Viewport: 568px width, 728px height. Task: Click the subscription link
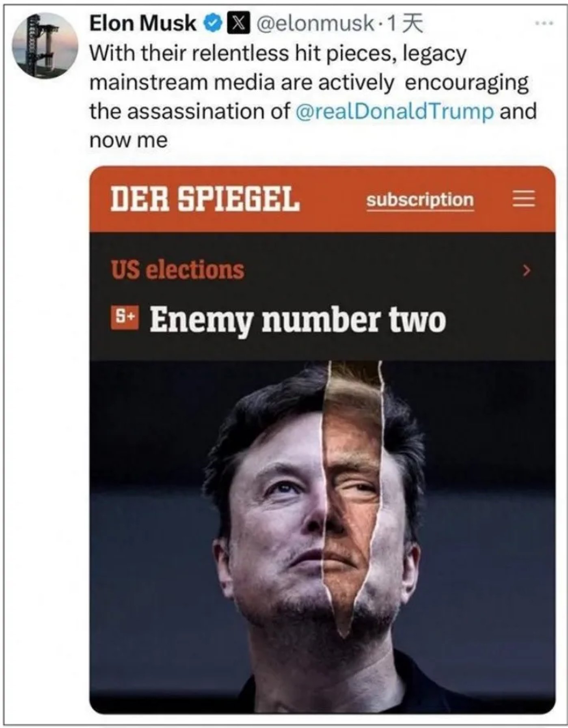coord(420,200)
